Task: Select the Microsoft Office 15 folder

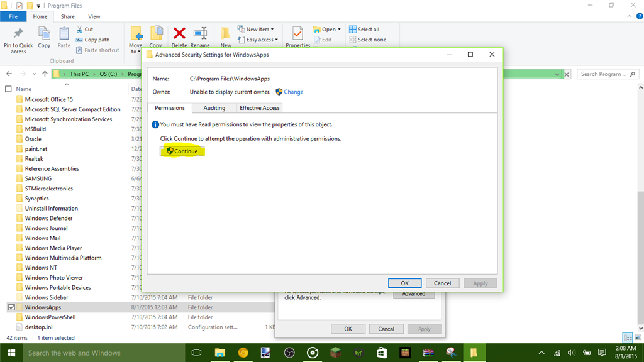Action: (x=48, y=99)
